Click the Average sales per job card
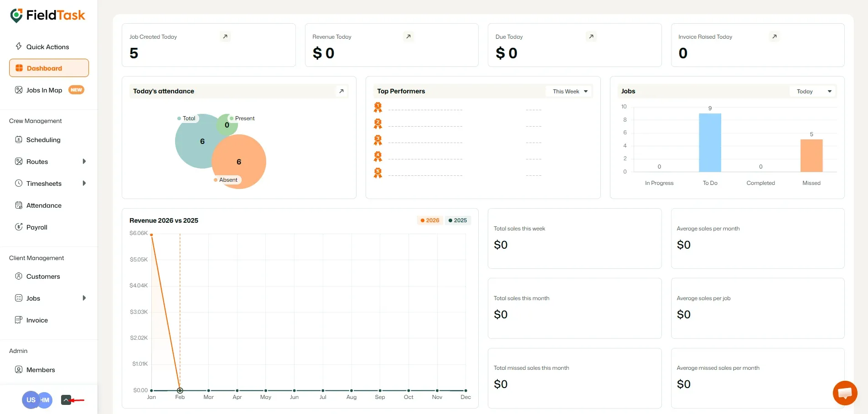Image resolution: width=868 pixels, height=414 pixels. [758, 308]
